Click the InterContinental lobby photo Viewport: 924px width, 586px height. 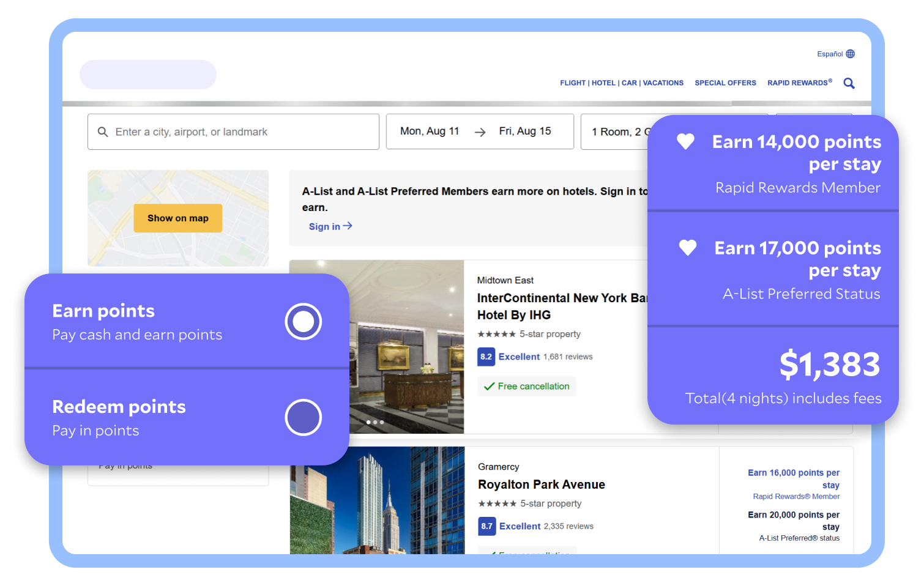(407, 347)
